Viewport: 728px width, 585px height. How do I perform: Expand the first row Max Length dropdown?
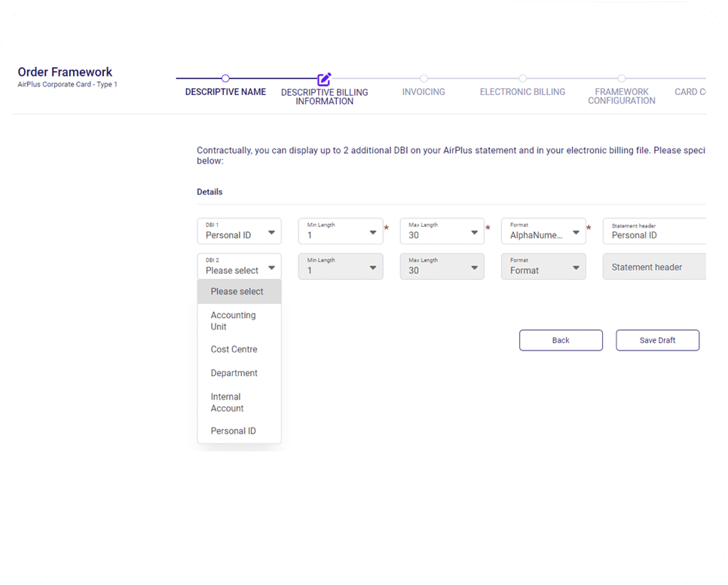(442, 231)
